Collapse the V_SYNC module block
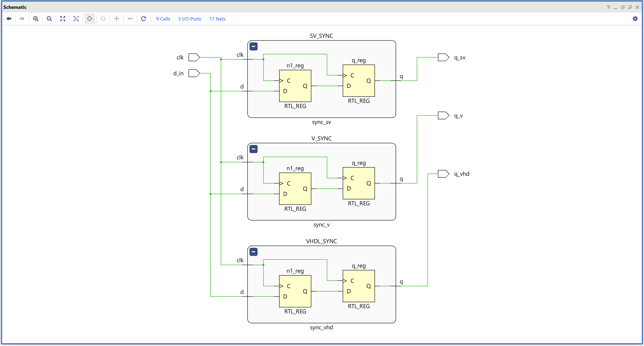The width and height of the screenshot is (644, 346). 253,149
